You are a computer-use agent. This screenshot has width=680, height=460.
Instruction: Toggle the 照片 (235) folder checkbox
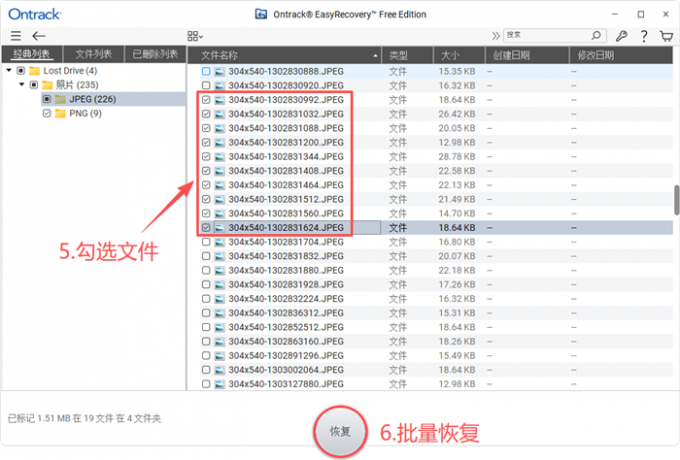(34, 85)
